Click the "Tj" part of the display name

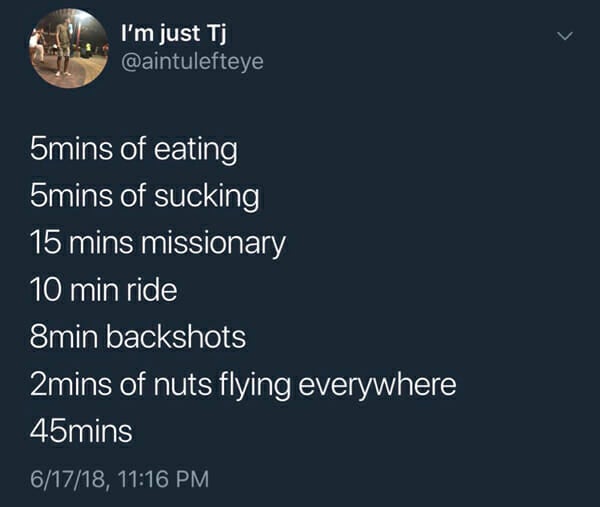pos(216,35)
